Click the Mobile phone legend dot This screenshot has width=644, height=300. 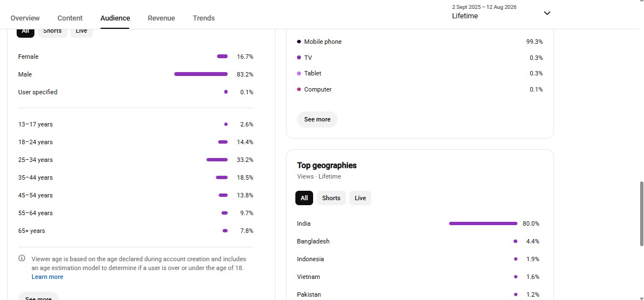(299, 42)
